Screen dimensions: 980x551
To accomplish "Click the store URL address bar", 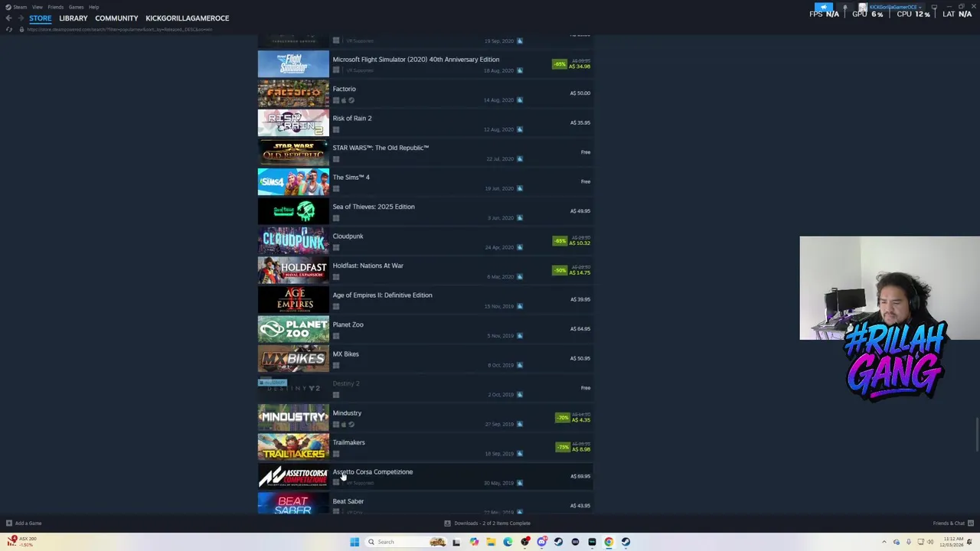I will coord(119,29).
